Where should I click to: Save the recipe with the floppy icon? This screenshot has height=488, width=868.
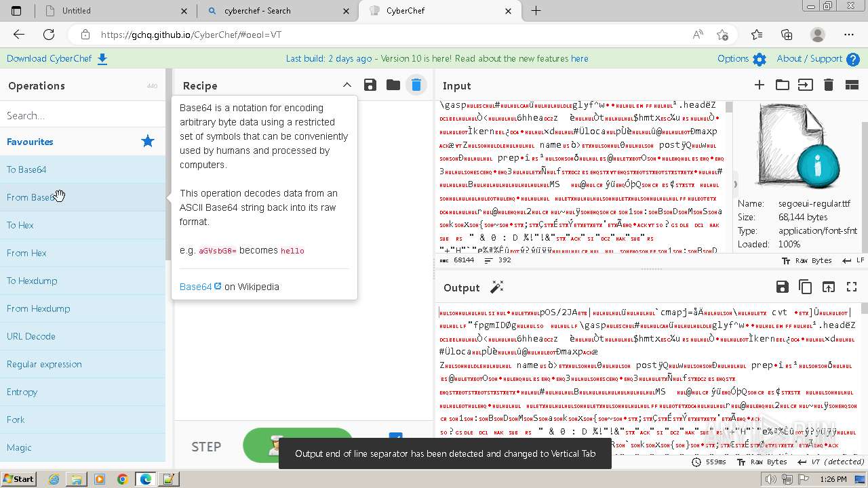[x=370, y=85]
